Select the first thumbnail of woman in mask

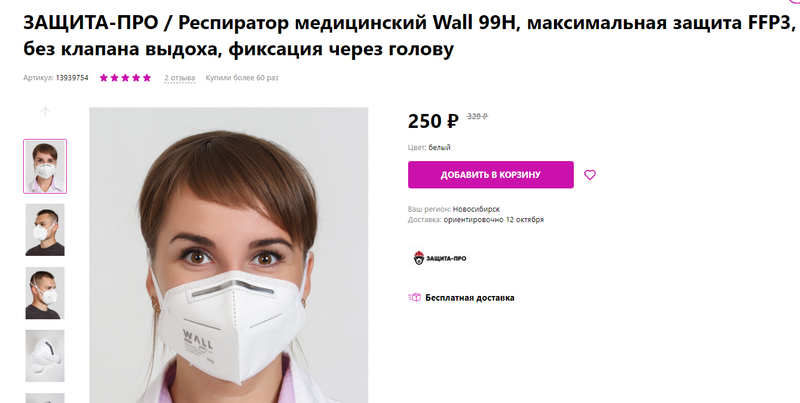pos(45,166)
